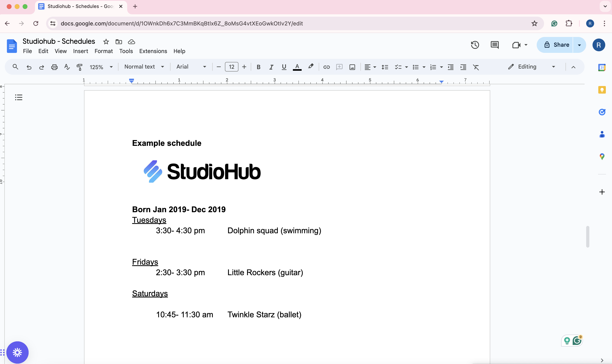Image resolution: width=612 pixels, height=364 pixels.
Task: Toggle bold formatting
Action: click(258, 67)
